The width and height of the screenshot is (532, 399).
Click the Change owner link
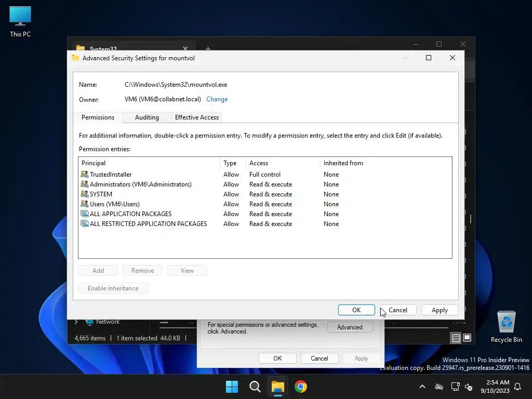217,99
